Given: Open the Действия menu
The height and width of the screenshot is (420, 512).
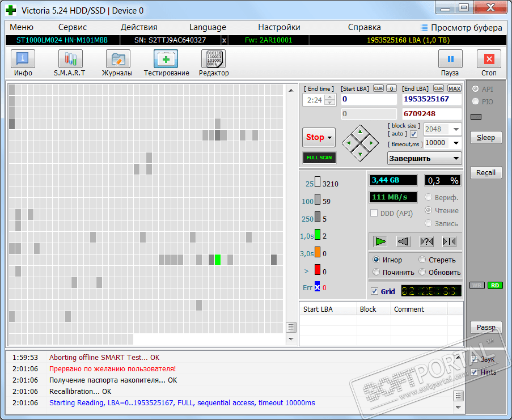Looking at the screenshot, I should click(139, 27).
